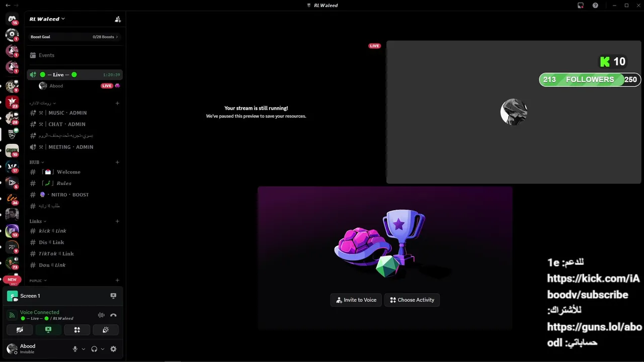Click the Choose Activity button
The height and width of the screenshot is (362, 644).
(412, 300)
